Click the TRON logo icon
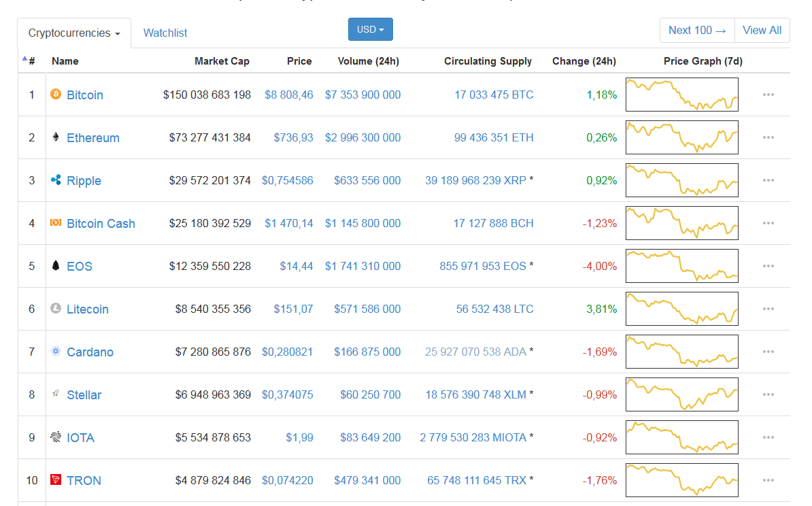812x506 pixels. click(x=55, y=479)
